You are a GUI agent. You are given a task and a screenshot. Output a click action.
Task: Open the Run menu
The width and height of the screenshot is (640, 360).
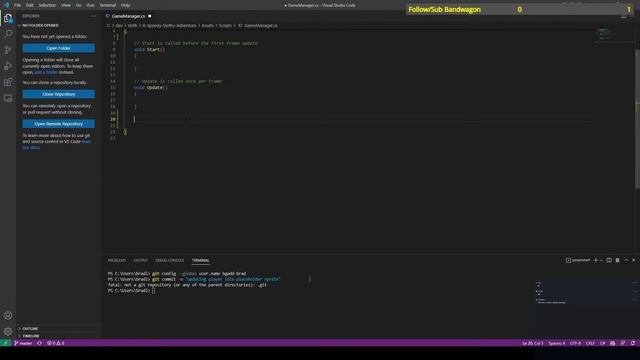coord(91,5)
